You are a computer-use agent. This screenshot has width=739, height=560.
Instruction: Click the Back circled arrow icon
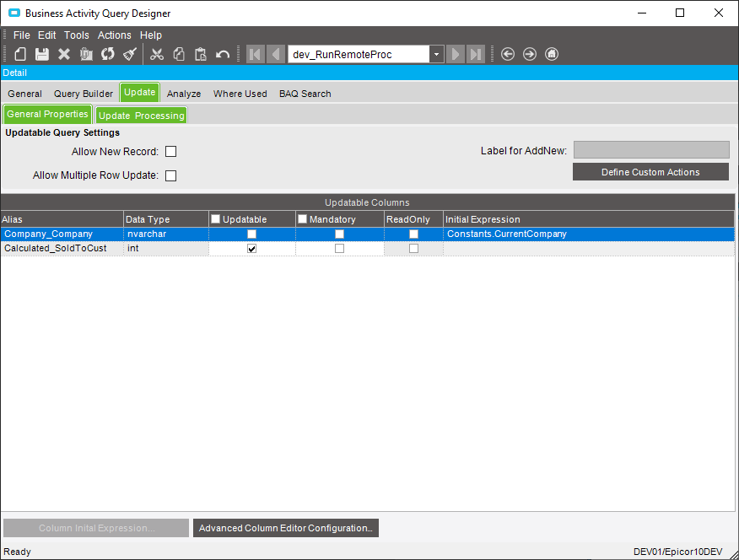pos(508,54)
